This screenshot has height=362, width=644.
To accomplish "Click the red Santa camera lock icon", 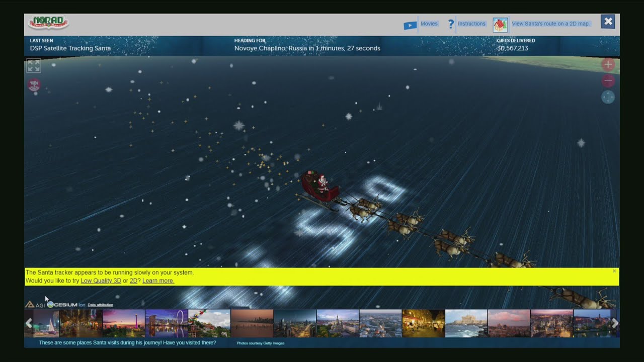I will pyautogui.click(x=34, y=84).
